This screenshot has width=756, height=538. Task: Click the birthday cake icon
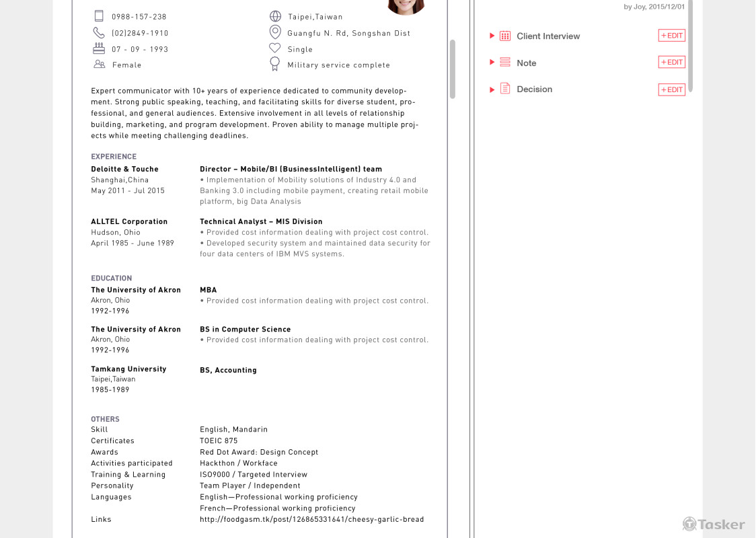coord(99,48)
